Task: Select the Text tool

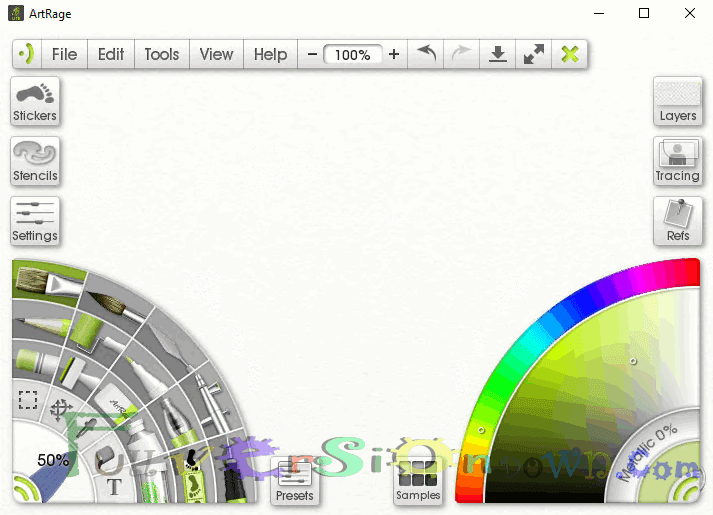Action: 114,487
